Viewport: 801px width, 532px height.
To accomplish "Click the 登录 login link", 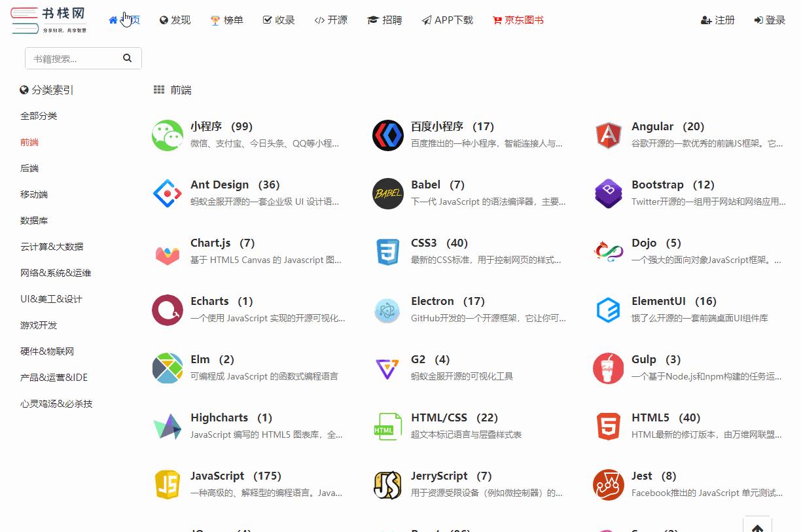I will point(770,20).
